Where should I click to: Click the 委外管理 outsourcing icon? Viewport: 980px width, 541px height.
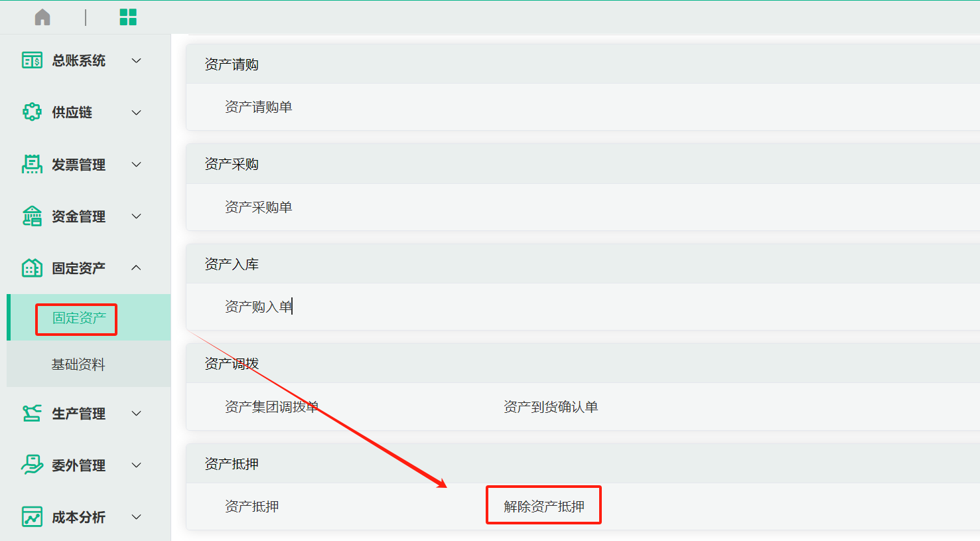pyautogui.click(x=32, y=465)
